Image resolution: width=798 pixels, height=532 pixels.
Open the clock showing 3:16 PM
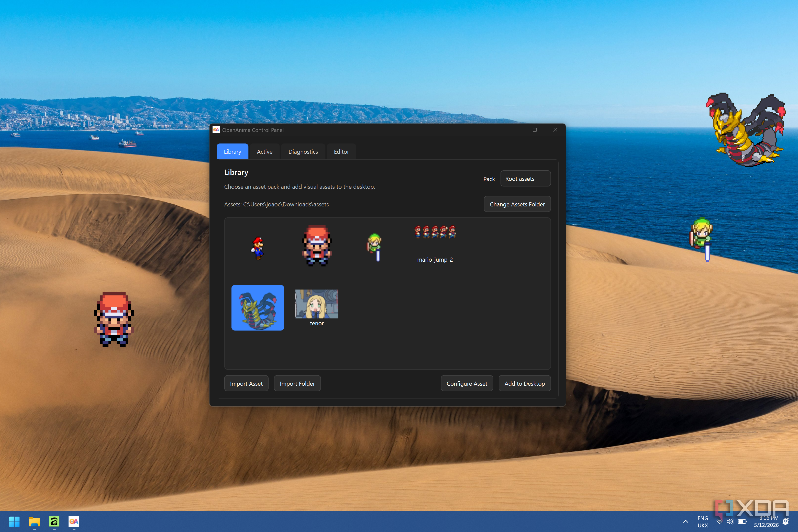pyautogui.click(x=766, y=522)
